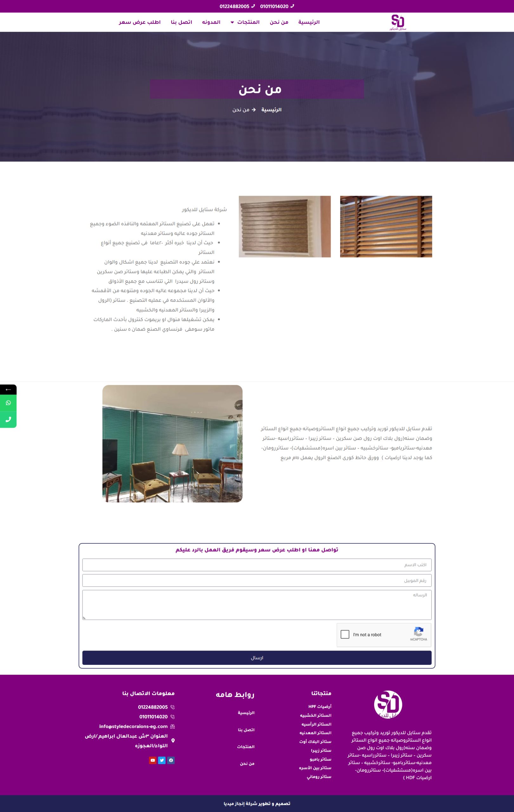The width and height of the screenshot is (514, 812).
Task: Click the floating green phone call icon
Action: [x=9, y=419]
